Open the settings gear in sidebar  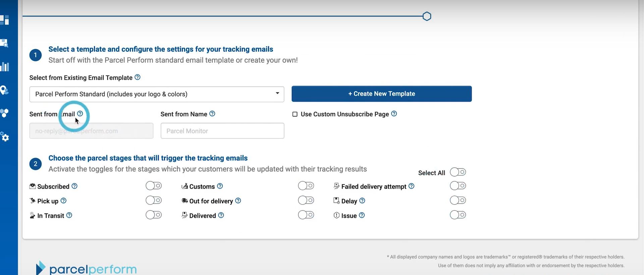click(5, 137)
